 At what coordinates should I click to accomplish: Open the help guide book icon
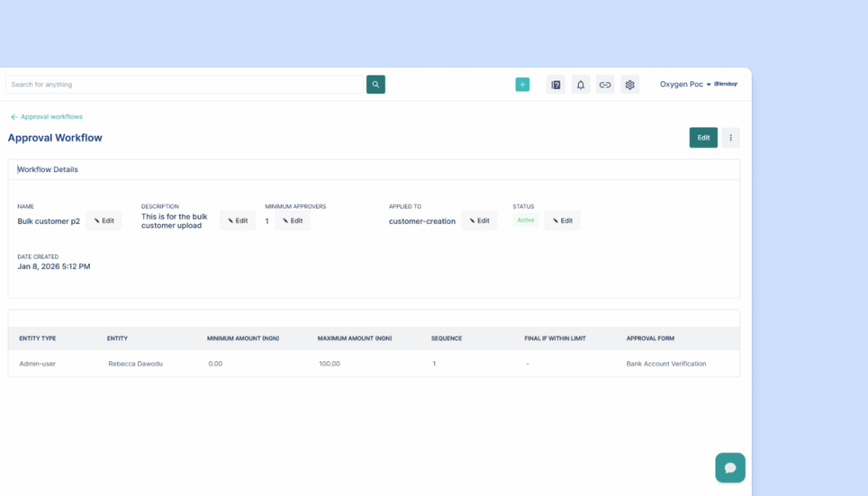coord(556,84)
